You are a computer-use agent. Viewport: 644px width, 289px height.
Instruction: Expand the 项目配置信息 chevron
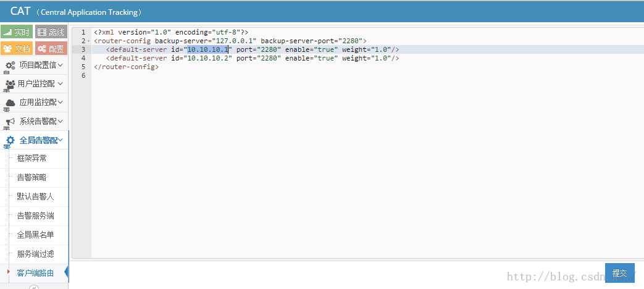(61, 65)
